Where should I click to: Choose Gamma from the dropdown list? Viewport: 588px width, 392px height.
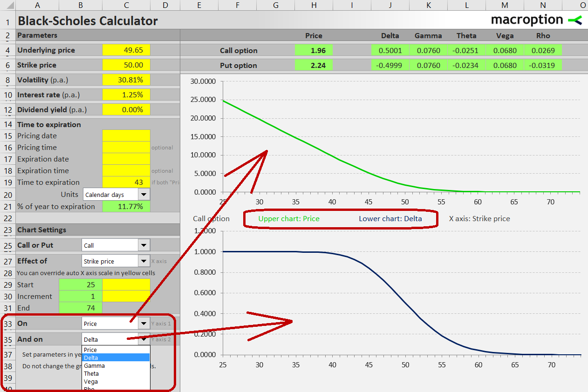pyautogui.click(x=116, y=365)
